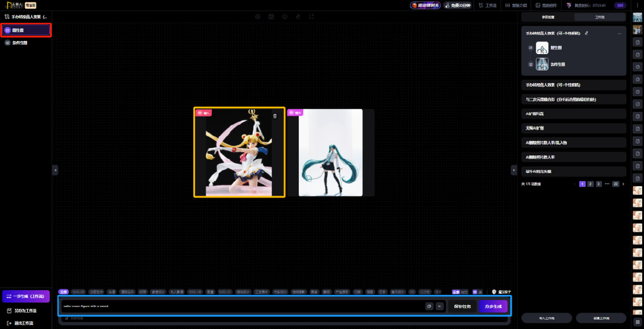Open the three-dot menu on workflow card
644x329 pixels.
(x=619, y=33)
